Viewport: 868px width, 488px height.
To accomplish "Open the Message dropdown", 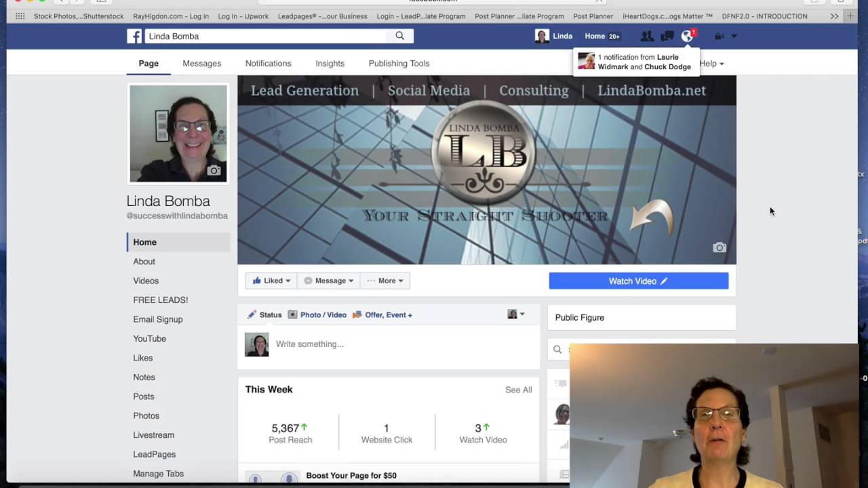I will (x=329, y=281).
